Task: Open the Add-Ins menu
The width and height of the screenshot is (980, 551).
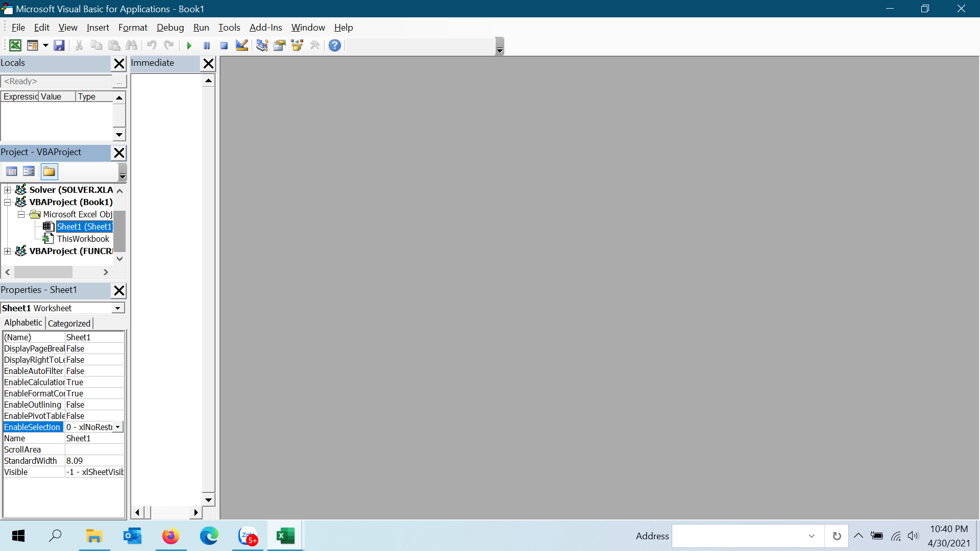Action: [x=265, y=28]
